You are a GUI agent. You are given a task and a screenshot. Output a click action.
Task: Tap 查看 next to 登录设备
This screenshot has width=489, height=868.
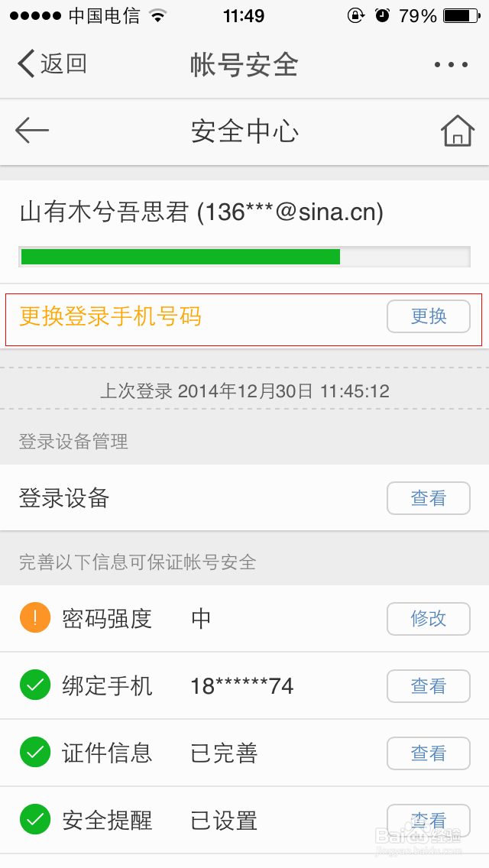tap(429, 498)
